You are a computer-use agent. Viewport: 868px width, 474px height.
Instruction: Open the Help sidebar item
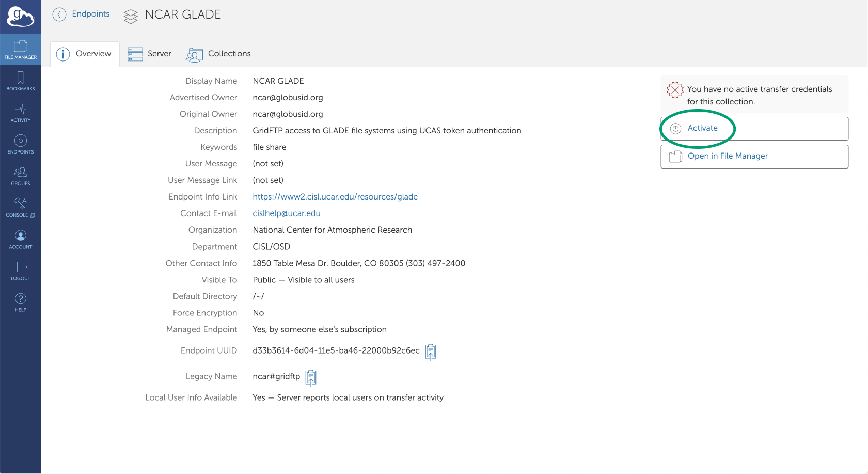(x=21, y=302)
